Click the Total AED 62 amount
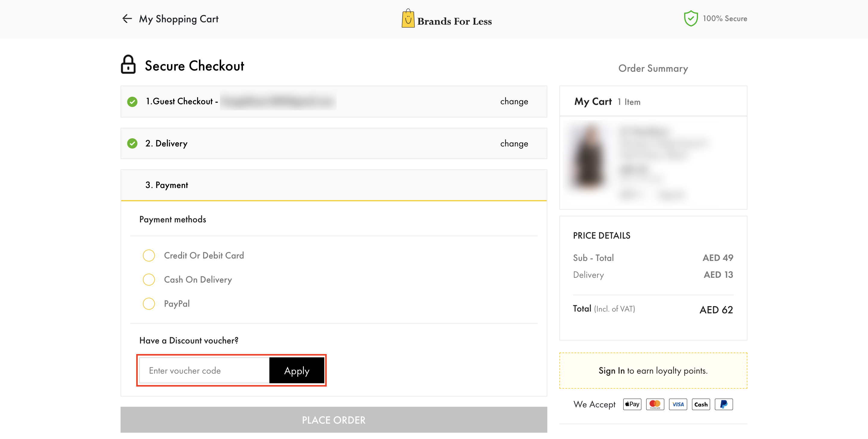This screenshot has width=868, height=439. coord(716,310)
